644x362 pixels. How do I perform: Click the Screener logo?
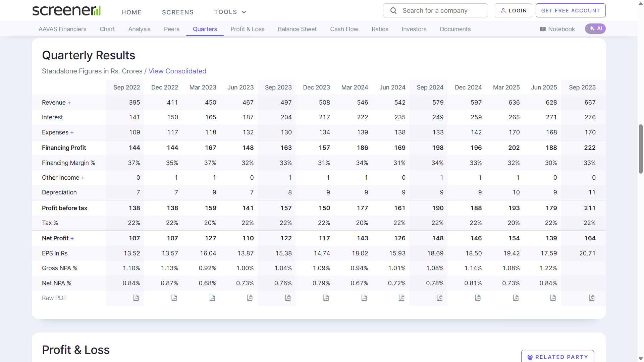pyautogui.click(x=66, y=11)
